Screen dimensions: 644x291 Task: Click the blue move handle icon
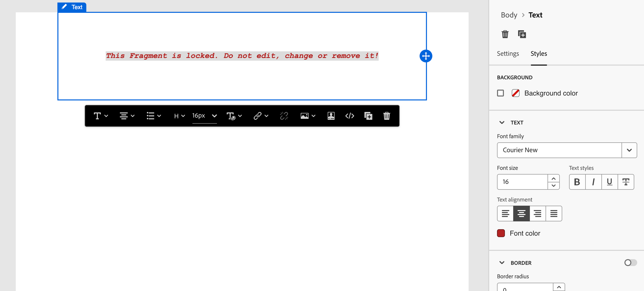click(x=426, y=56)
